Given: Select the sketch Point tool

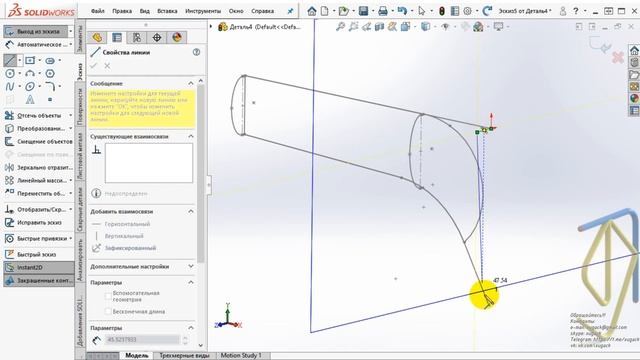Looking at the screenshot, I should [x=50, y=99].
